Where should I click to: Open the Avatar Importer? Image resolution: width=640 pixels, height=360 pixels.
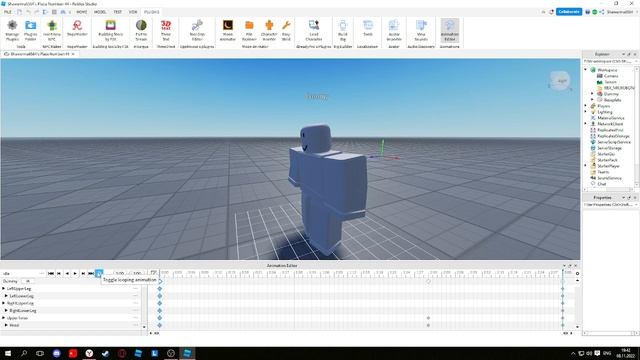click(x=394, y=31)
